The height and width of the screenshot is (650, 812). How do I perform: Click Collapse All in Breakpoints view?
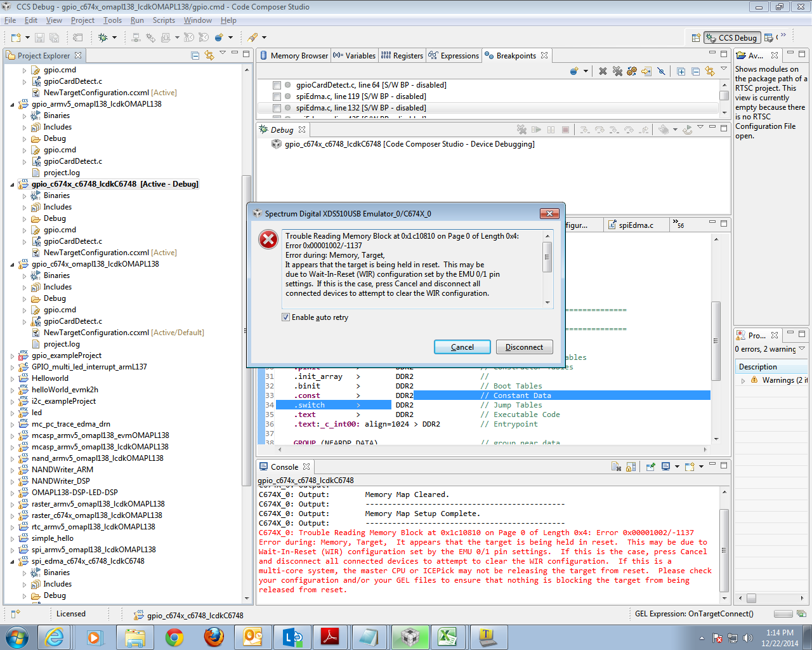695,71
